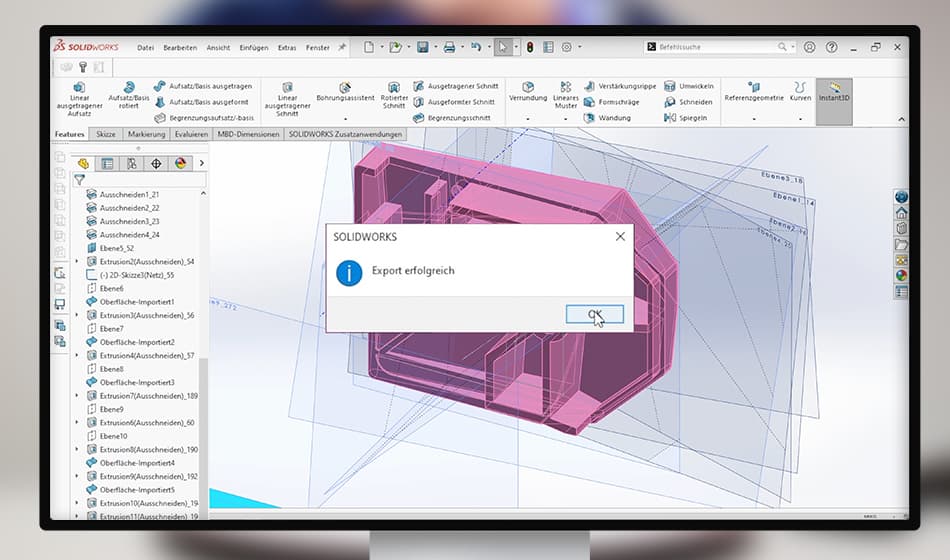Open Bohrungsassistent dropdown arrow
Screen dimensions: 950x560
pos(345,119)
